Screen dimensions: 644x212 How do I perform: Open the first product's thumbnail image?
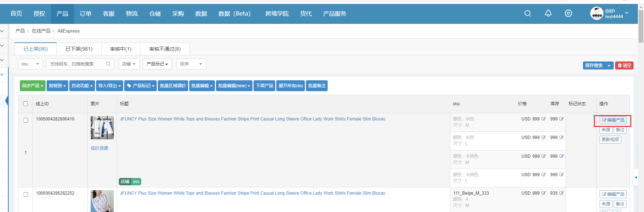pos(102,128)
